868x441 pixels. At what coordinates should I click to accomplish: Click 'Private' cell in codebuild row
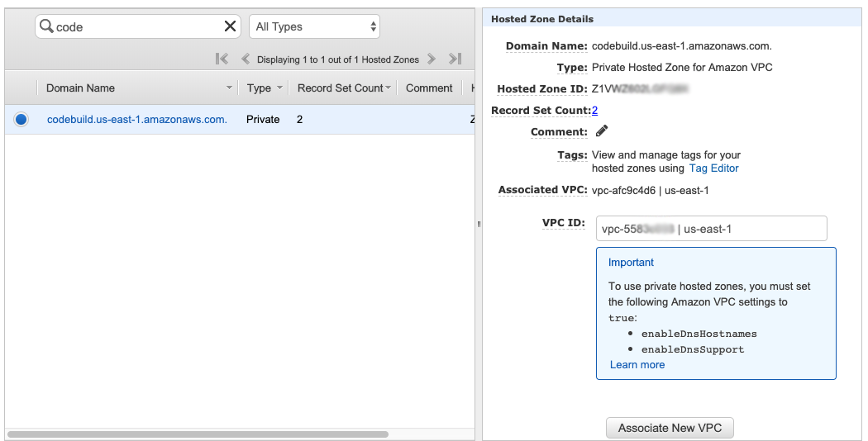pyautogui.click(x=263, y=120)
